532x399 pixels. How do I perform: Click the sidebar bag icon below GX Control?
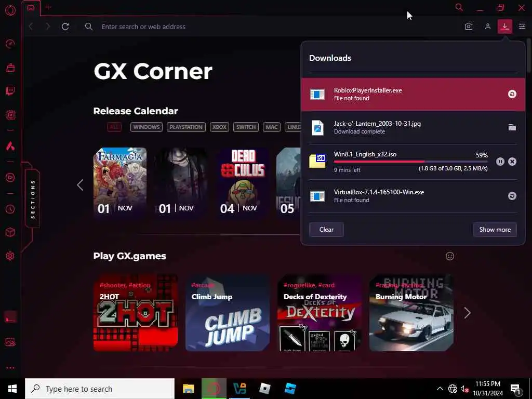[x=10, y=68]
